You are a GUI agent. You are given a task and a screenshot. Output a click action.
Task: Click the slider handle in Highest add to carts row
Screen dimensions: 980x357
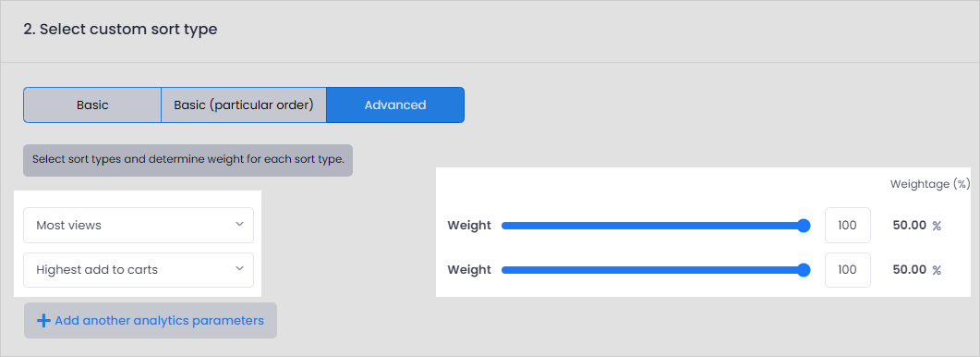coord(805,270)
